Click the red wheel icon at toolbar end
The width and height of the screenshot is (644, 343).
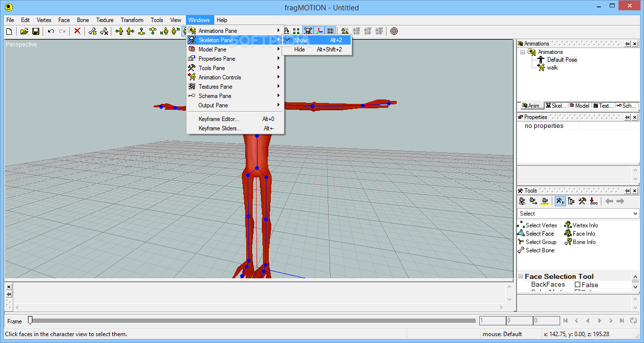[394, 31]
